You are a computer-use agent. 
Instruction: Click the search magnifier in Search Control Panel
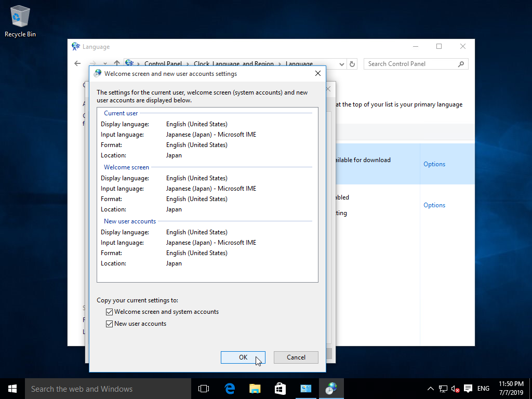[x=460, y=63]
